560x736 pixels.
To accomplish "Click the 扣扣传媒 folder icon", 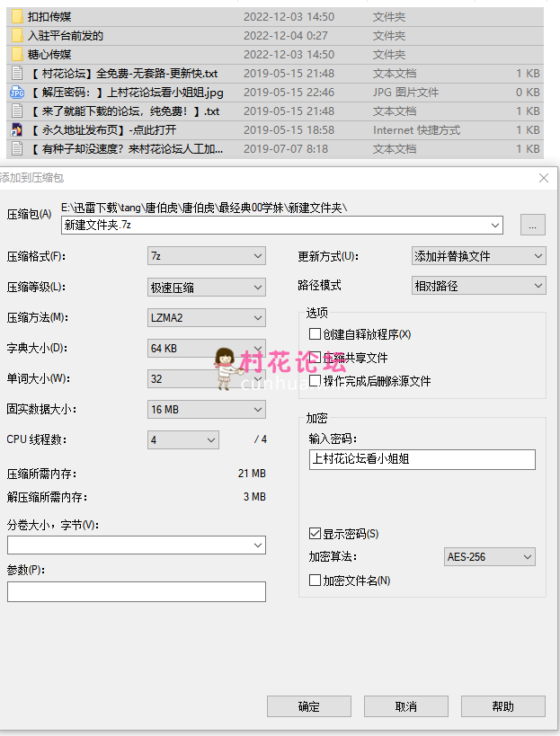I will pyautogui.click(x=17, y=17).
